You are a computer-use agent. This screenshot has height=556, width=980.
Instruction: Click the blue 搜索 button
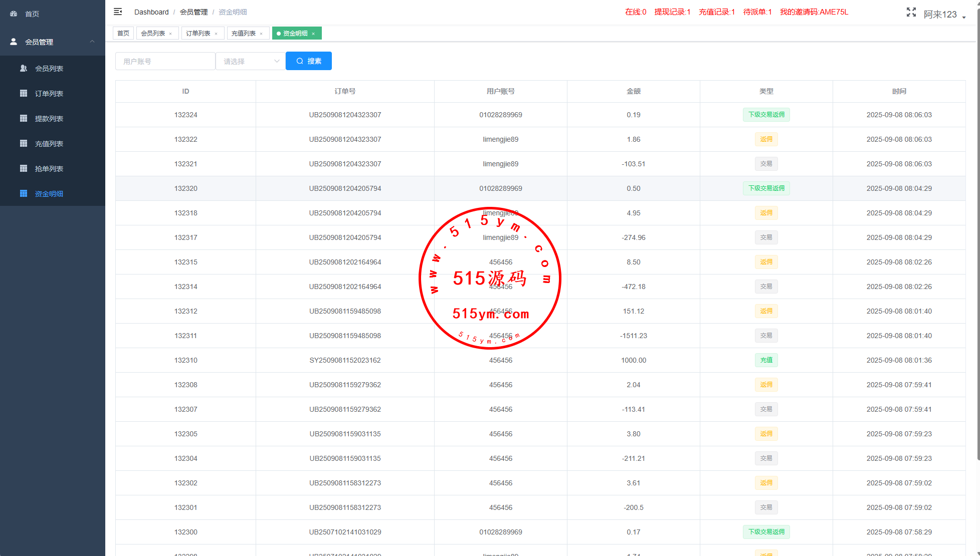pyautogui.click(x=309, y=61)
